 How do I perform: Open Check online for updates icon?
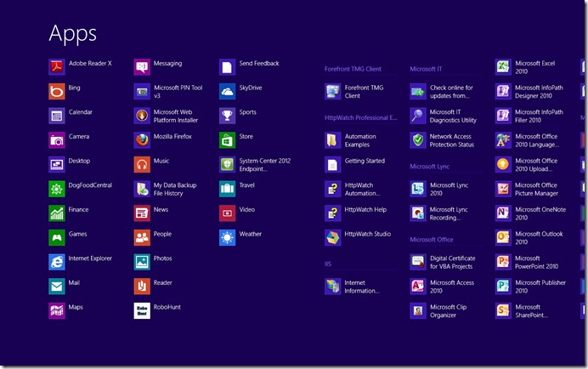pyautogui.click(x=418, y=92)
